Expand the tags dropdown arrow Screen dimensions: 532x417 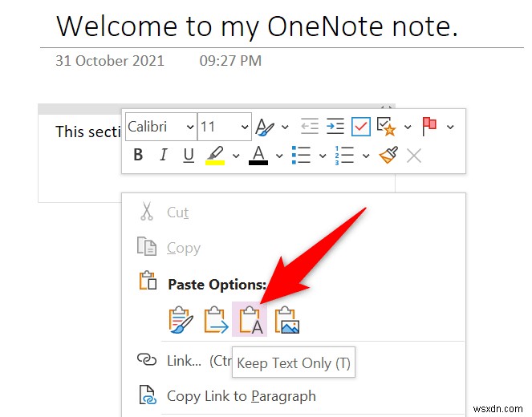[x=408, y=128]
